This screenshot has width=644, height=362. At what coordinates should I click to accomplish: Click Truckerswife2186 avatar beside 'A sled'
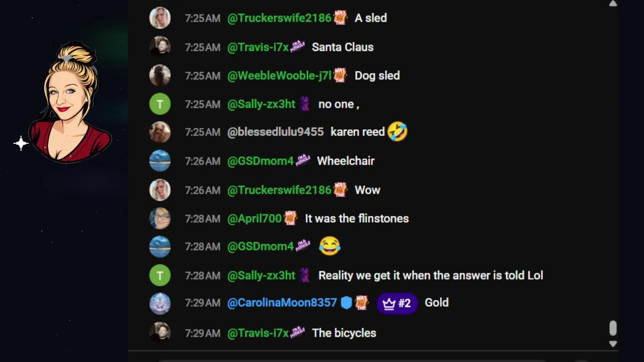coord(160,18)
